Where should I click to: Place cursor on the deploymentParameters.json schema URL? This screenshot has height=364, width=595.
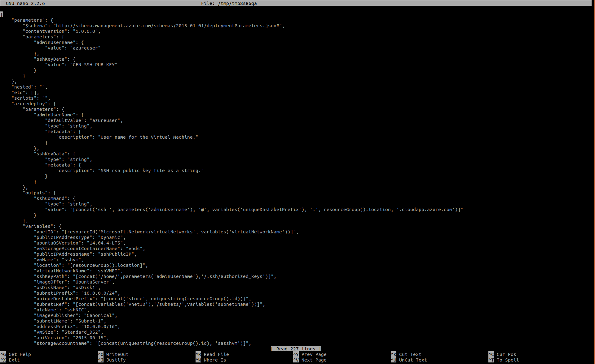point(167,26)
